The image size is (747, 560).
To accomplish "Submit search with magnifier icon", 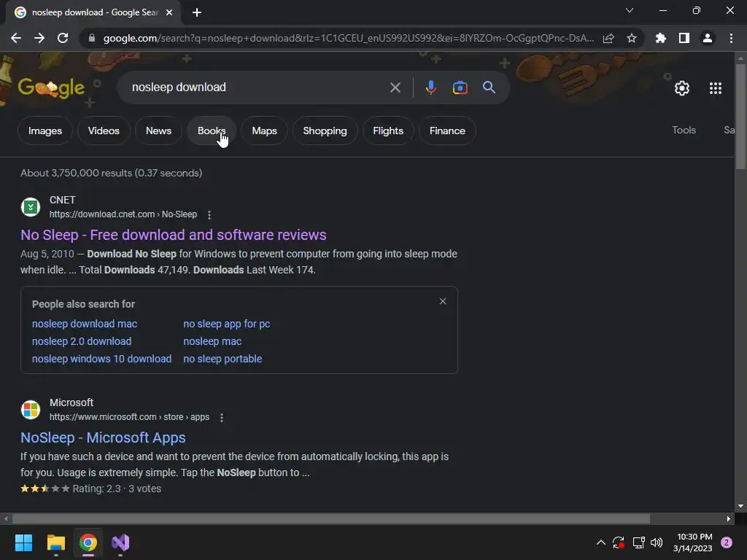I will coord(489,87).
